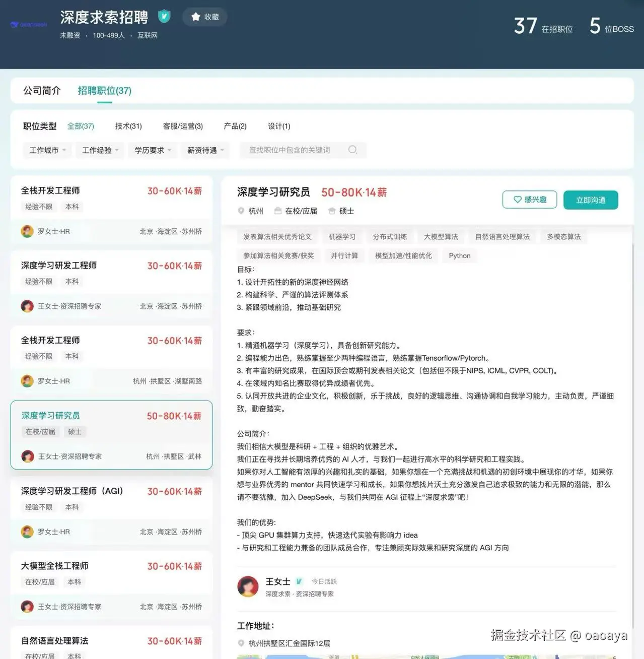Click the 分布式训练 skill tag

390,237
